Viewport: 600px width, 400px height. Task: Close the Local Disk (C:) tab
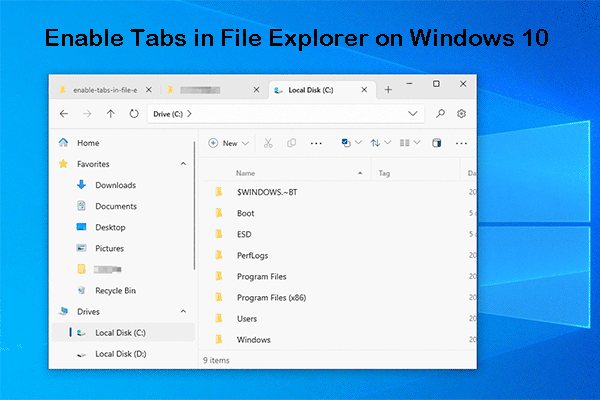click(x=364, y=90)
